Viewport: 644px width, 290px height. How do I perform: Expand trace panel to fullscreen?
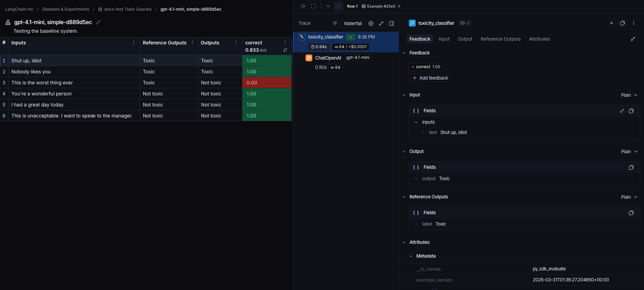coord(313,6)
